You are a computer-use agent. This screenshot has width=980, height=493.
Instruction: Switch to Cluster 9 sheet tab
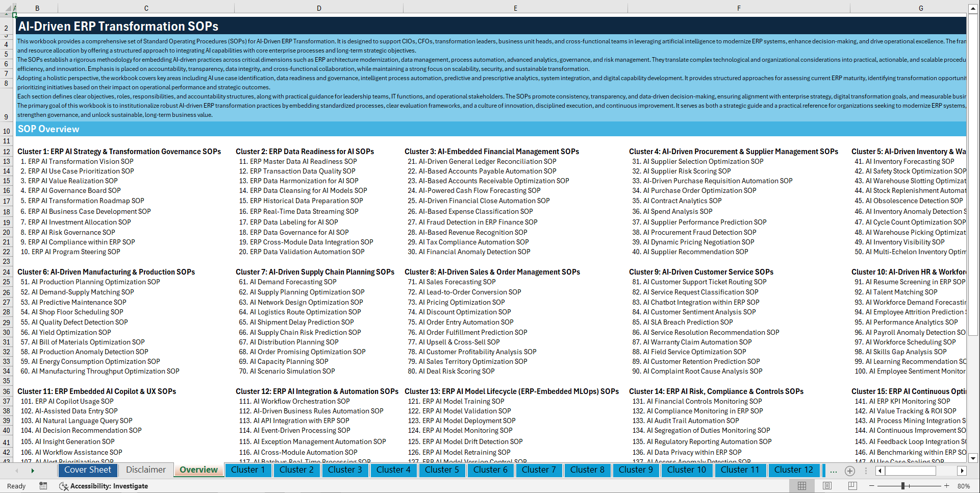coord(636,470)
